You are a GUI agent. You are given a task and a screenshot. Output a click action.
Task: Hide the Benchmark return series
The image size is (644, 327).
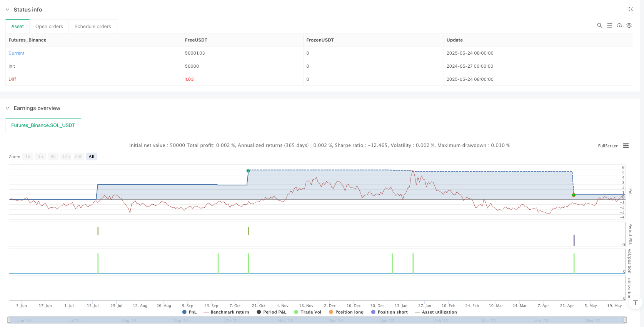tap(226, 312)
